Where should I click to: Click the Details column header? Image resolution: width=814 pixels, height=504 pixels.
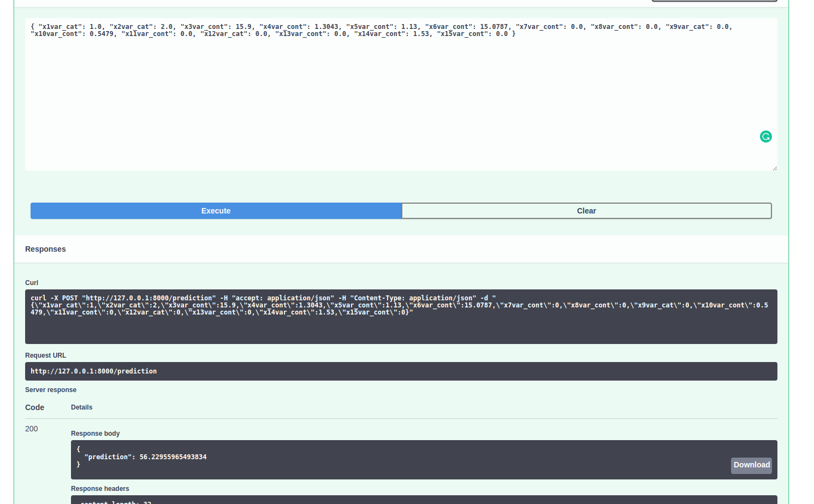pyautogui.click(x=81, y=407)
